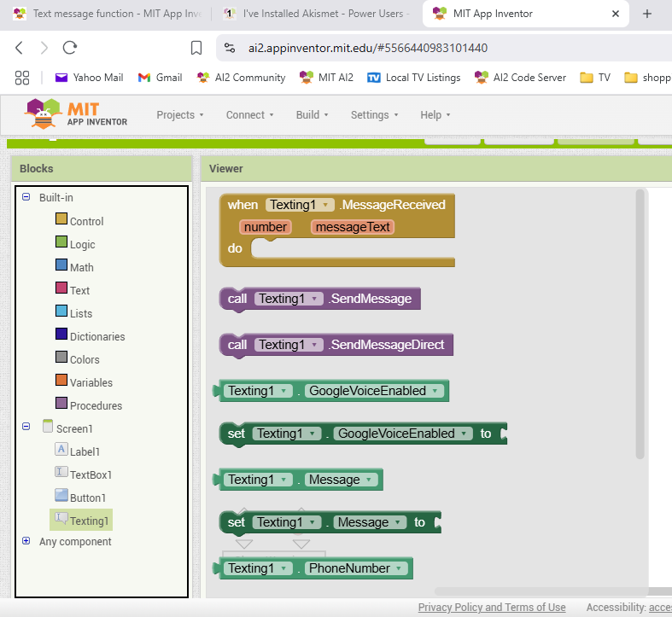The height and width of the screenshot is (617, 672).
Task: Select Button1 in the component tree
Action: 88,498
